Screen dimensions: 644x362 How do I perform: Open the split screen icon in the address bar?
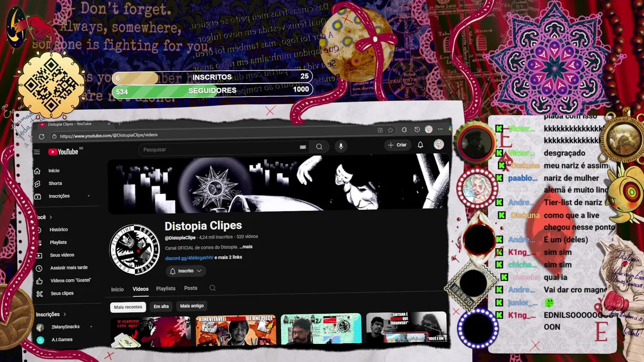380,130
